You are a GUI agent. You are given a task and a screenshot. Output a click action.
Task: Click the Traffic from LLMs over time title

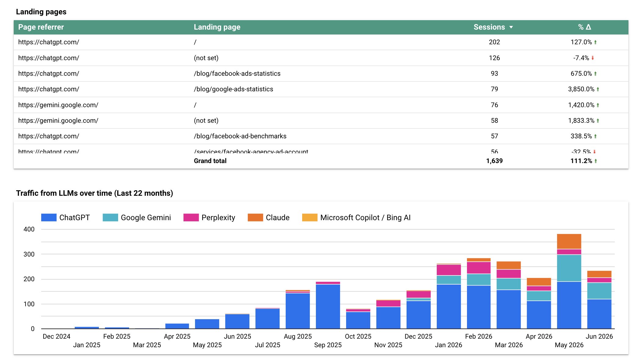coord(94,193)
